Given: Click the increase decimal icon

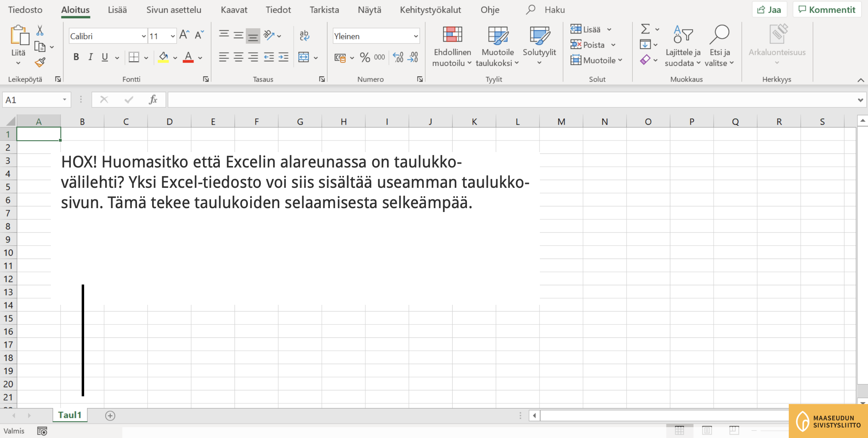Looking at the screenshot, I should pos(398,57).
